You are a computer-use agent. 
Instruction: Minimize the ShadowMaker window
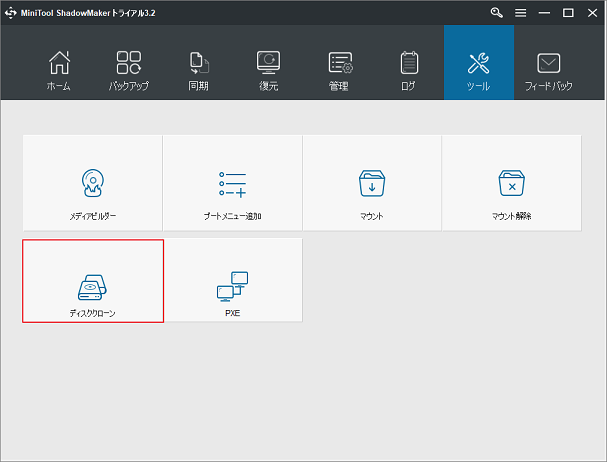(x=544, y=13)
